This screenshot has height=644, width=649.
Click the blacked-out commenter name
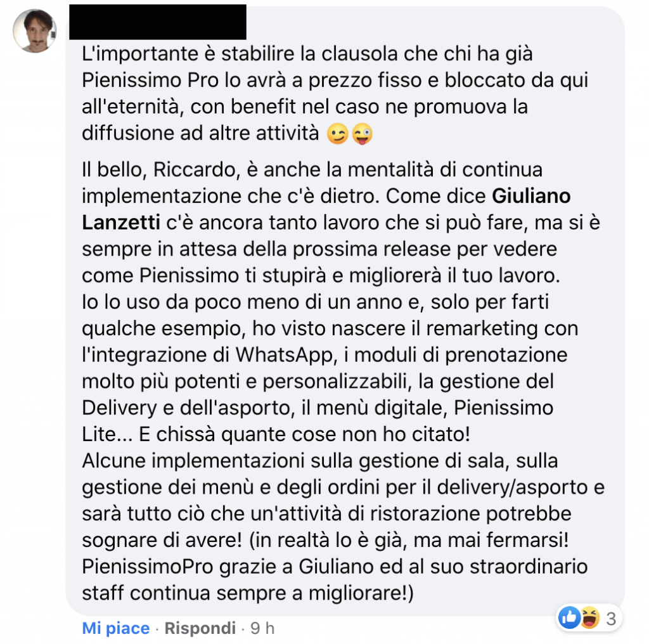[x=158, y=22]
